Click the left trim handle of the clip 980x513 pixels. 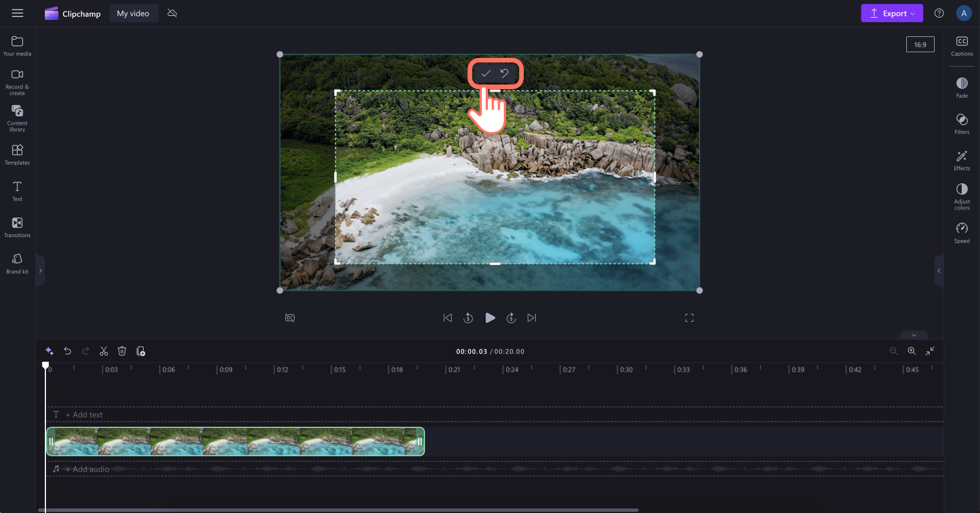coord(51,441)
